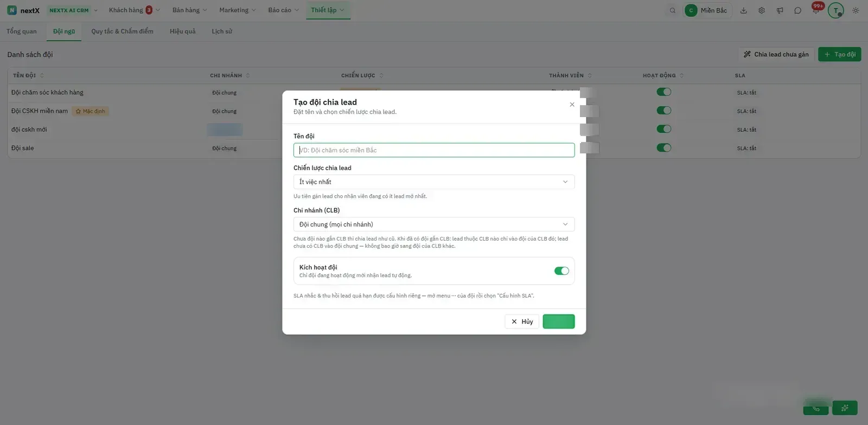868x425 pixels.
Task: Open the Chiến lược chia lead dropdown
Action: (x=434, y=182)
